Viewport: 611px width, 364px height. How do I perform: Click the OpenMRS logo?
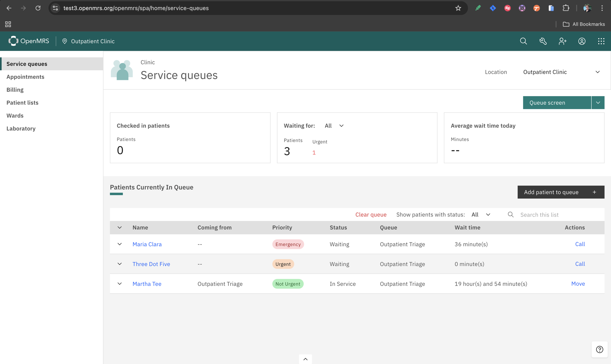pyautogui.click(x=29, y=41)
